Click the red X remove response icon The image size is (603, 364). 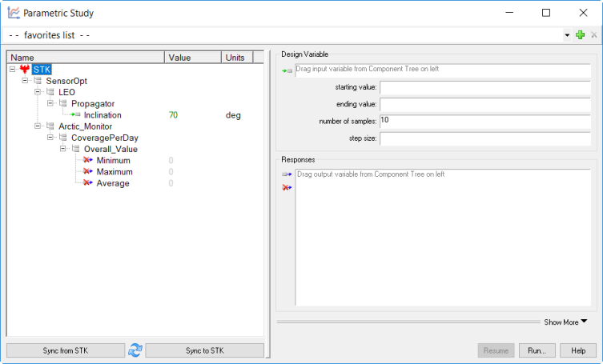[x=287, y=187]
